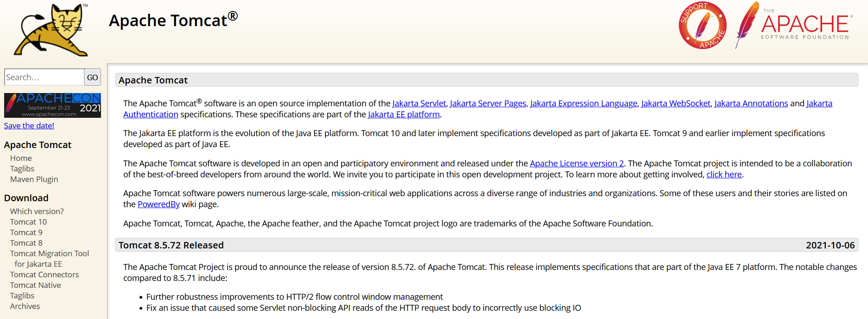Image resolution: width=868 pixels, height=319 pixels.
Task: Go to Home in the sidebar
Action: (21, 158)
